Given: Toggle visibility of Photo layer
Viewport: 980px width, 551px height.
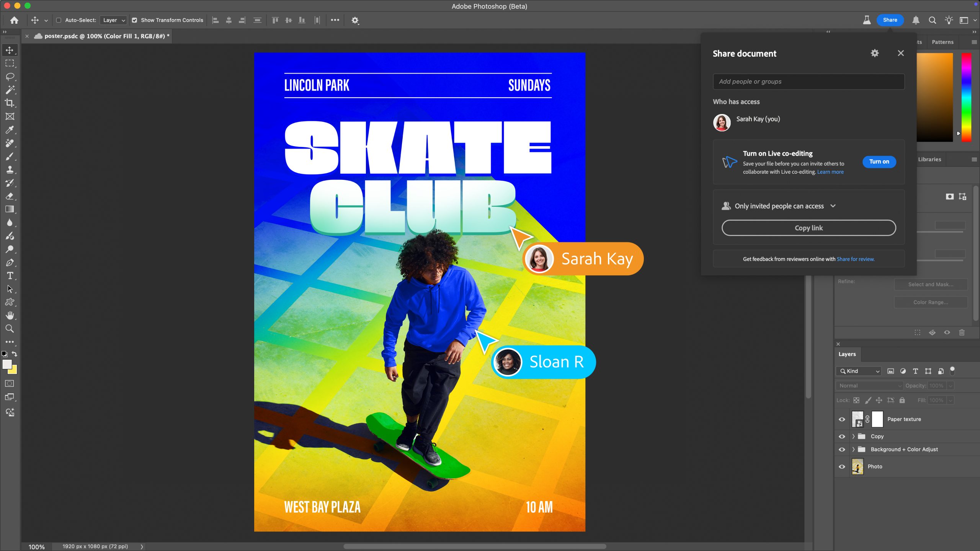Looking at the screenshot, I should tap(841, 466).
